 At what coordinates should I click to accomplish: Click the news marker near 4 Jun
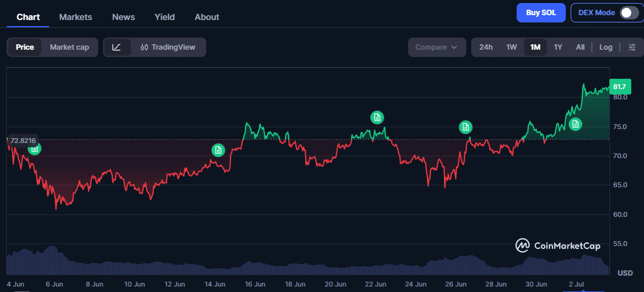coord(35,148)
